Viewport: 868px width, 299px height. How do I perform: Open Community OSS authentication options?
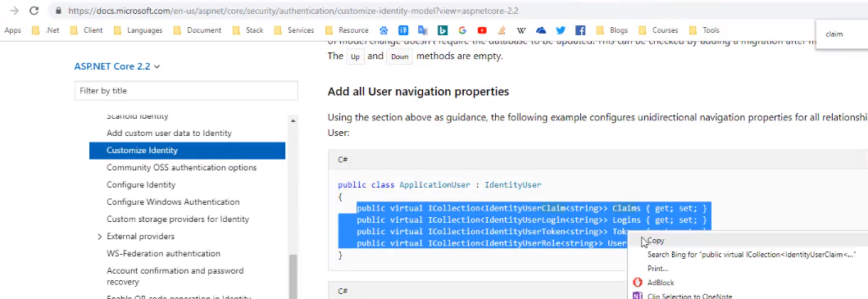182,167
